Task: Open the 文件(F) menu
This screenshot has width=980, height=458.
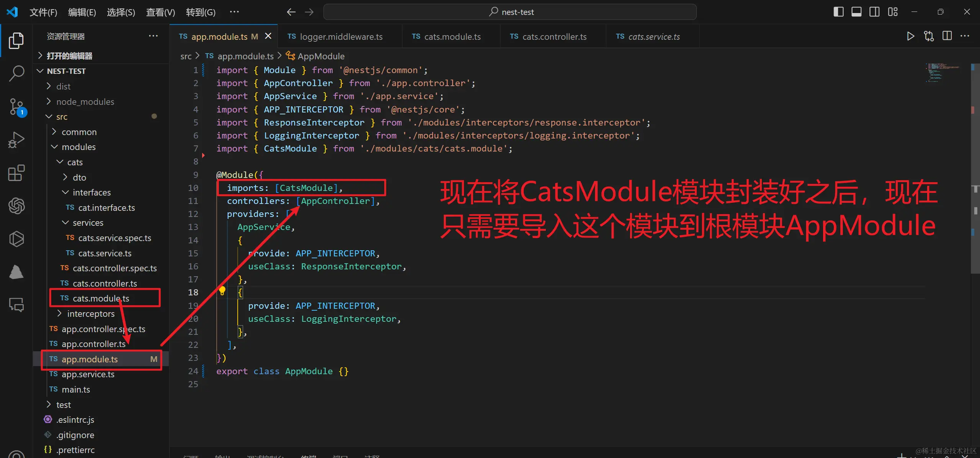Action: [43, 12]
